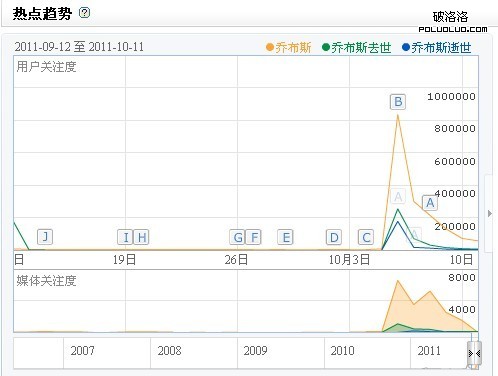
Task: Select event marker I
Action: click(x=125, y=237)
